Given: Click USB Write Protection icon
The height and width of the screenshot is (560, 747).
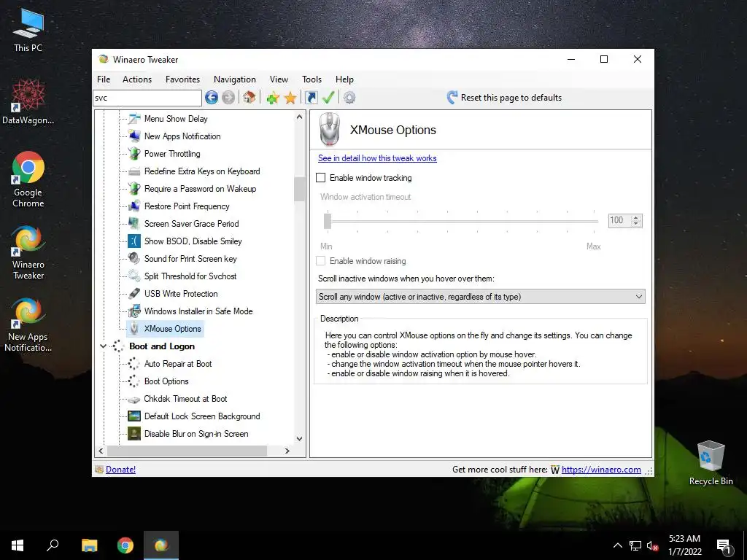Looking at the screenshot, I should pos(134,294).
